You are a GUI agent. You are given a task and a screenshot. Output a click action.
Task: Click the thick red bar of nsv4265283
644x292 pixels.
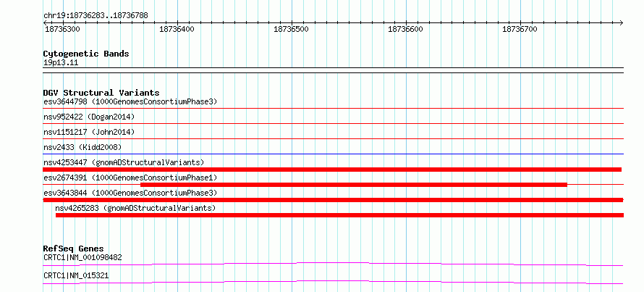coord(339,215)
